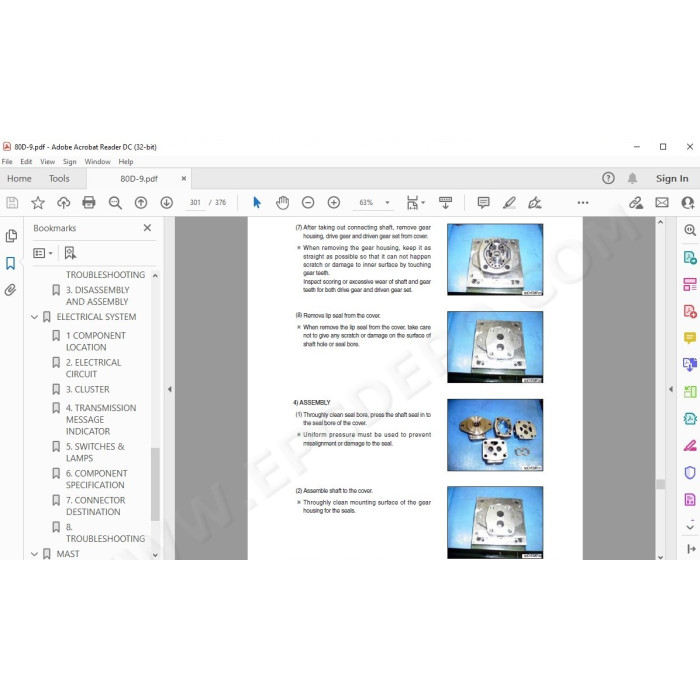Click the bookmarks panel scrollbar thumb

click(155, 484)
